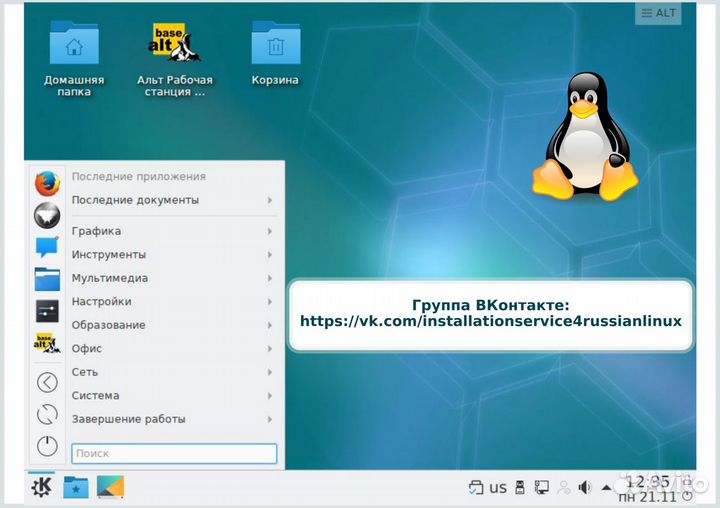Click the restart circular arrows icon

(x=47, y=414)
